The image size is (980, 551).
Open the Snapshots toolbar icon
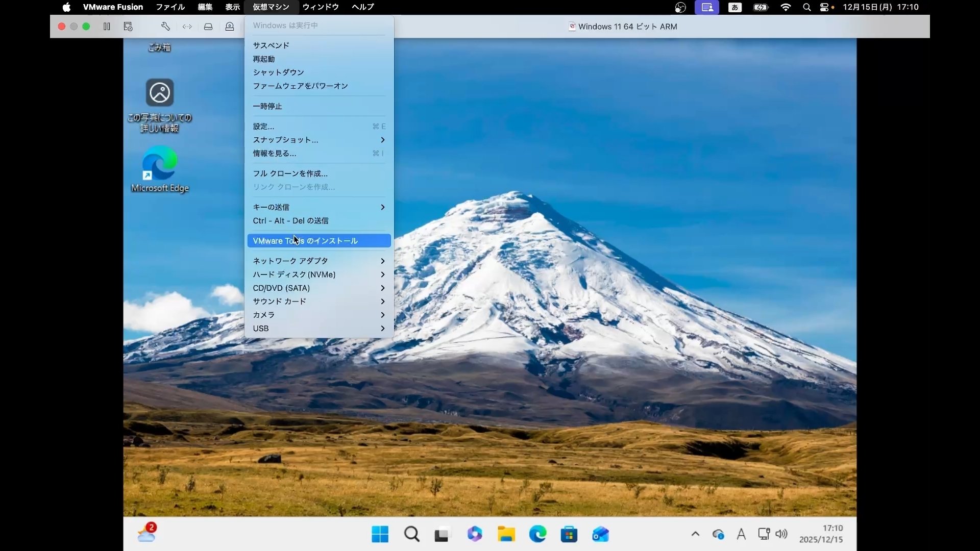click(128, 27)
